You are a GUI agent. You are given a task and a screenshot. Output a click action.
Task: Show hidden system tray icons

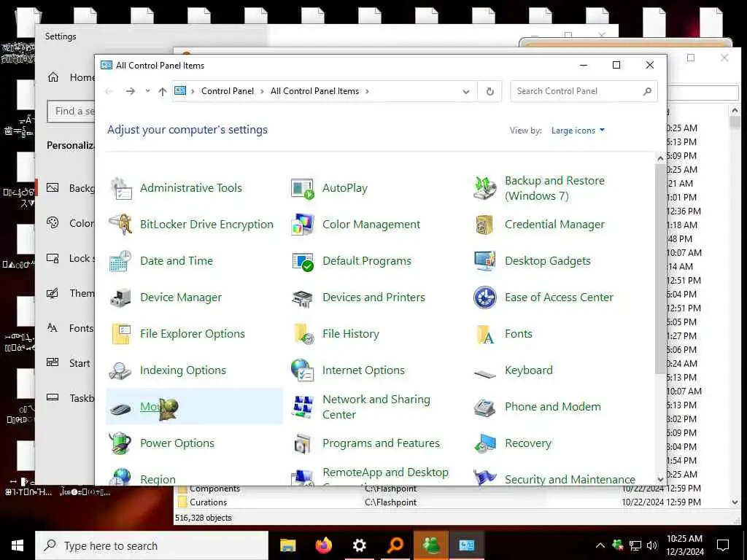(600, 545)
